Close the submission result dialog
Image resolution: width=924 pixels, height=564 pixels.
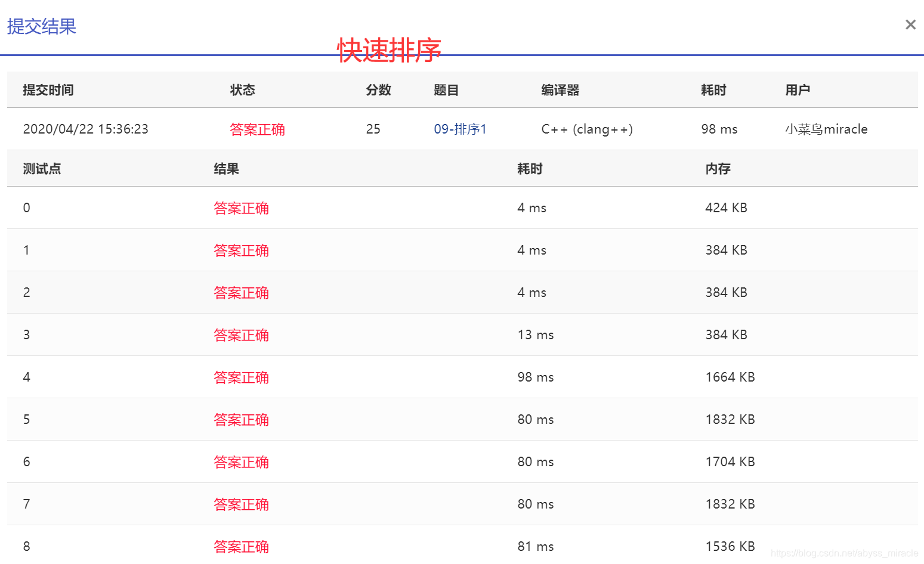pyautogui.click(x=910, y=24)
